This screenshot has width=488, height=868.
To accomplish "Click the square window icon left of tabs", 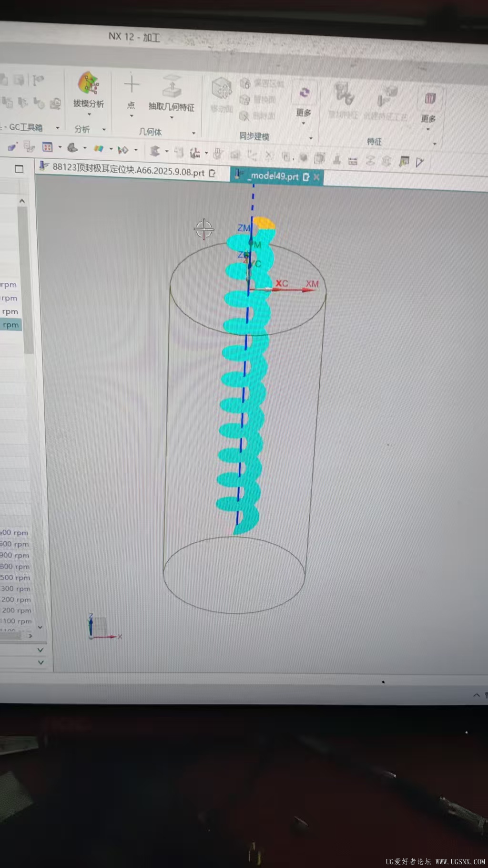I will (x=19, y=168).
